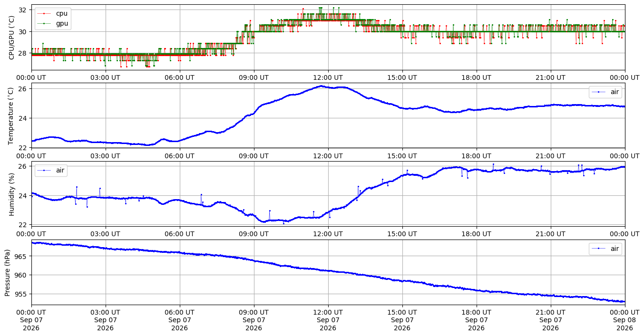The height and width of the screenshot is (336, 644).
Task: Click the cpu legend entry in top chart
Action: (x=53, y=13)
